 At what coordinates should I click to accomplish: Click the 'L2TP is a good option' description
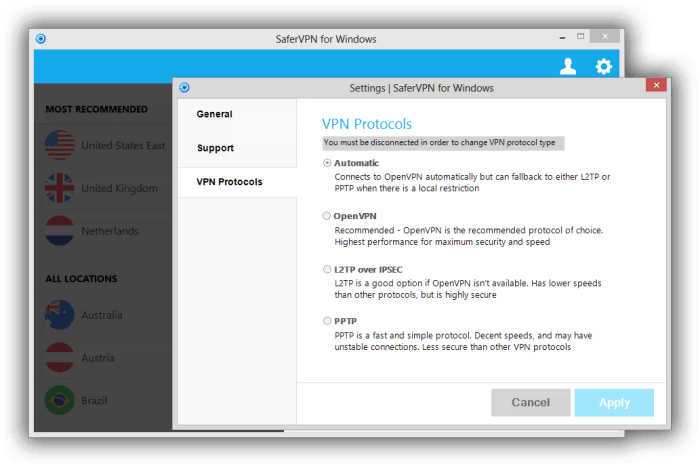click(x=467, y=289)
